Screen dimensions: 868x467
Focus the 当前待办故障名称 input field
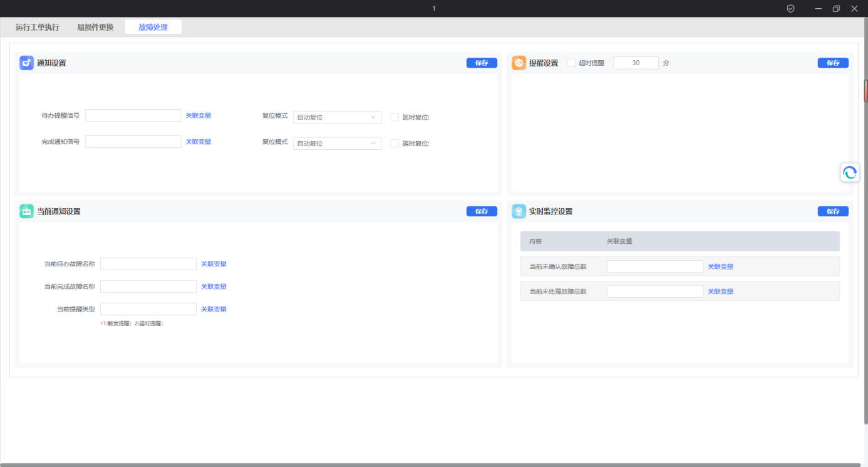(148, 264)
